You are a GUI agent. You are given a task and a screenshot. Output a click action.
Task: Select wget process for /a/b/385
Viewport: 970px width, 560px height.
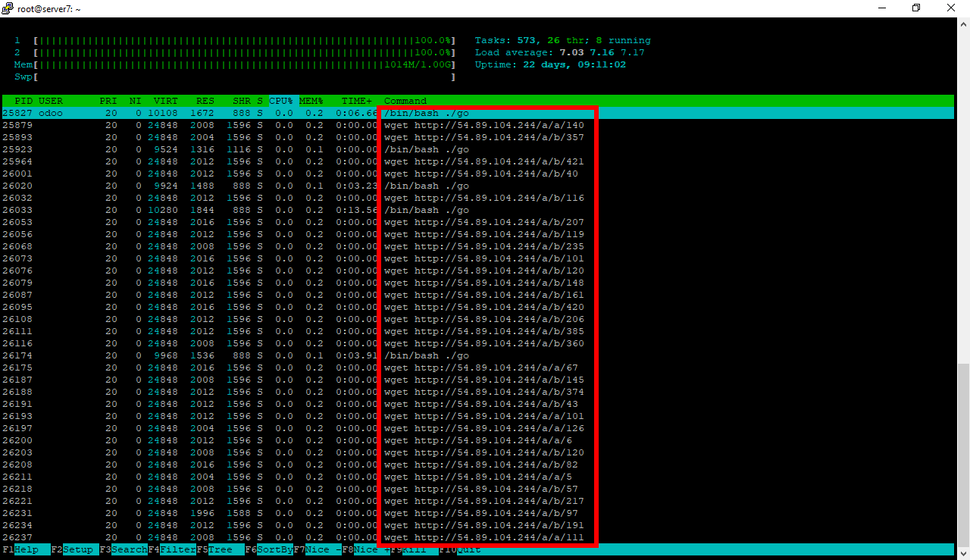coord(477,331)
